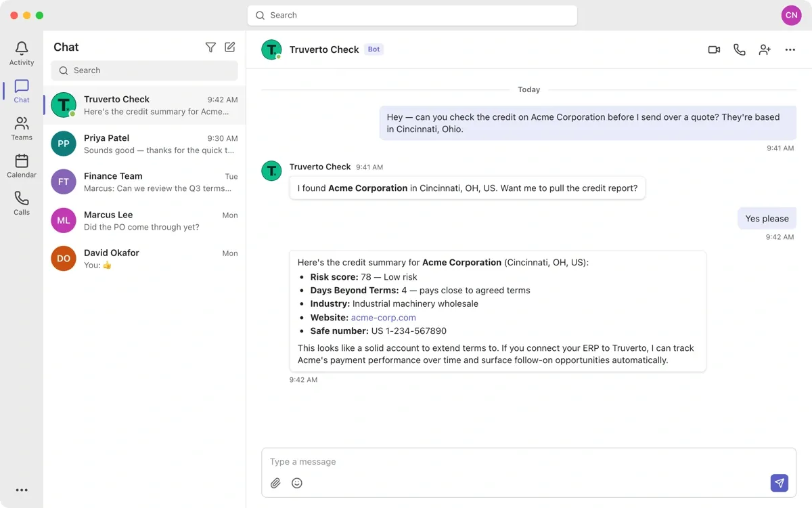
Task: Click the filter chats funnel icon
Action: [210, 47]
